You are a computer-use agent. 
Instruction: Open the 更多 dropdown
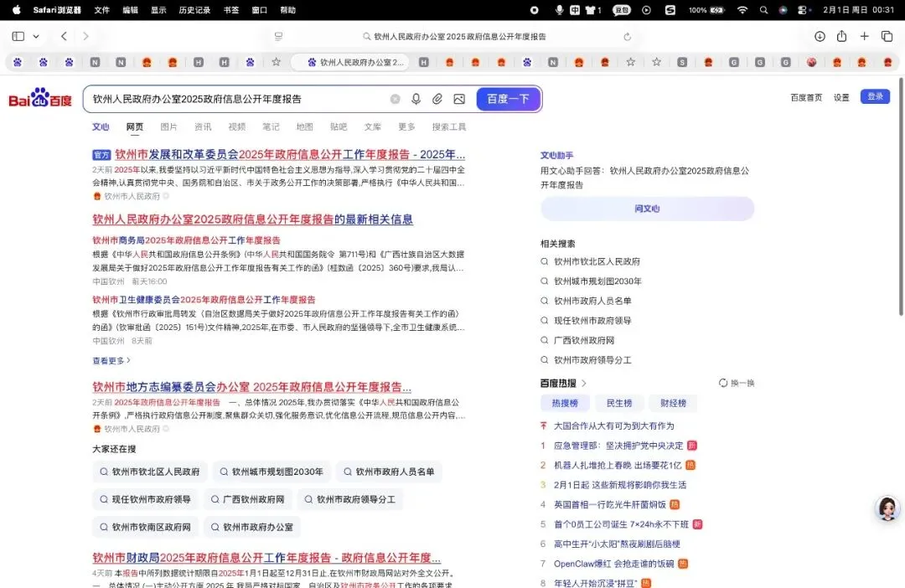[x=407, y=127]
